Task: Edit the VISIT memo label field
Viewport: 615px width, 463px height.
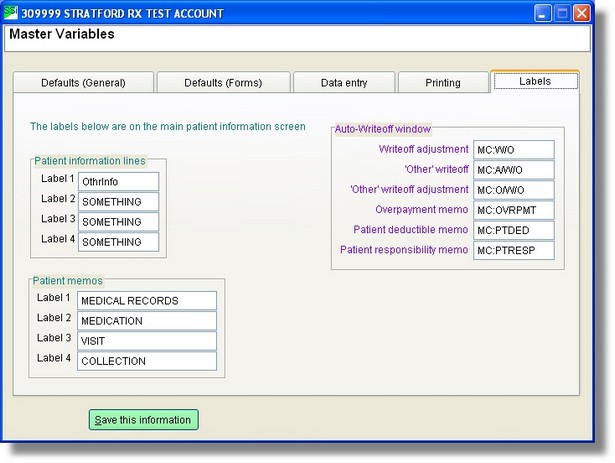Action: (147, 341)
